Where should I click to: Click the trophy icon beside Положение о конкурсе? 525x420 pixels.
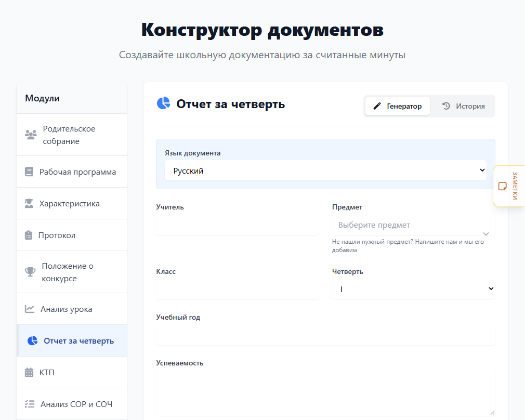click(x=30, y=272)
